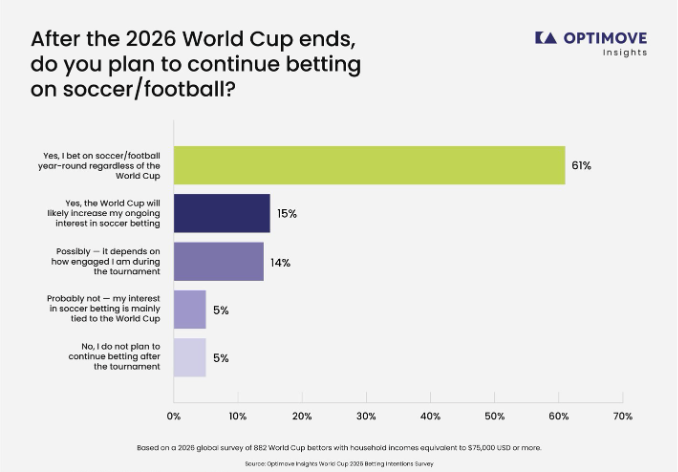Click the 'No, I do not plan' label

pyautogui.click(x=115, y=357)
